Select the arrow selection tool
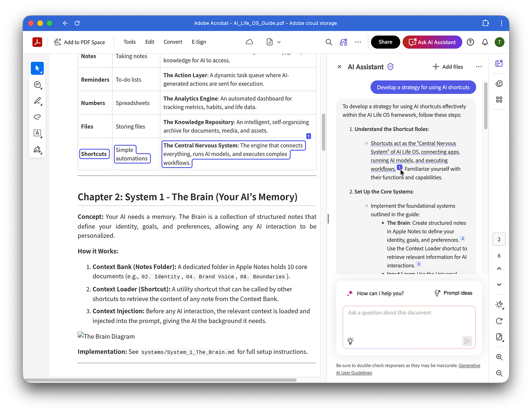The height and width of the screenshot is (413, 532). pos(37,68)
